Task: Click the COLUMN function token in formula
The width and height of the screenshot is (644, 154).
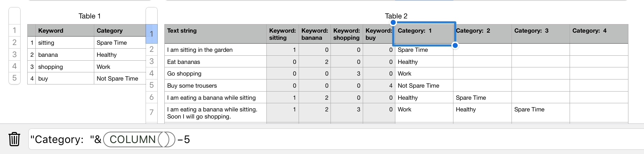Action: pyautogui.click(x=133, y=139)
